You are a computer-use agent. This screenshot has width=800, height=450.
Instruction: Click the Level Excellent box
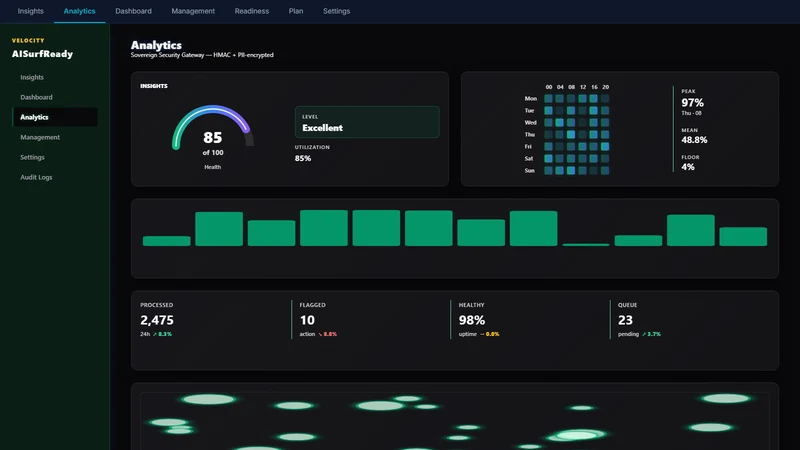367,122
